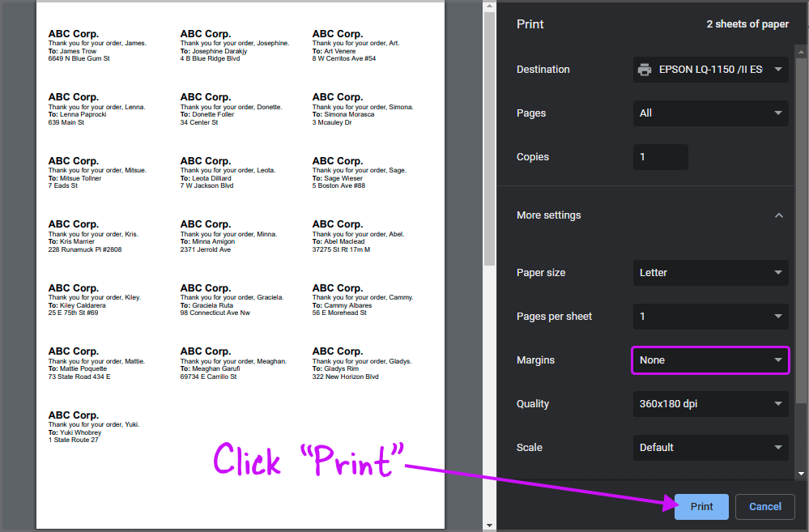Open the Pages selection dropdown
This screenshot has width=809, height=532.
(x=710, y=113)
